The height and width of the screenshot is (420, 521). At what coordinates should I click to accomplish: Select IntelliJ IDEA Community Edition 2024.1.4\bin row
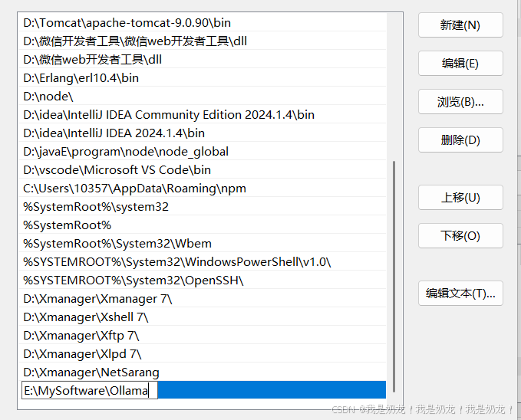202,114
